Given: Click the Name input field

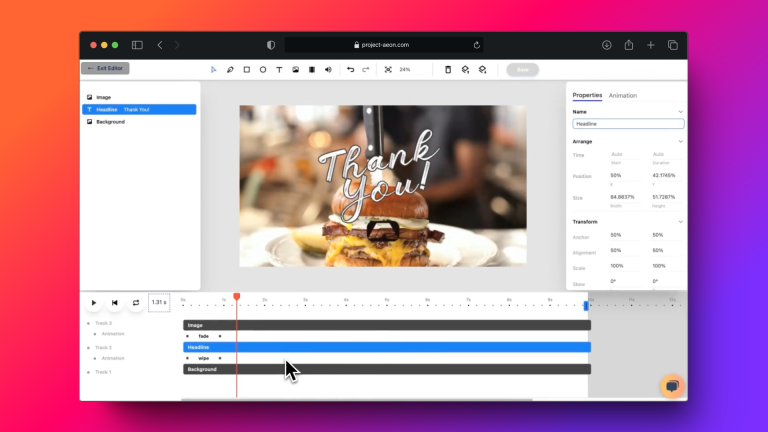Looking at the screenshot, I should coord(628,124).
